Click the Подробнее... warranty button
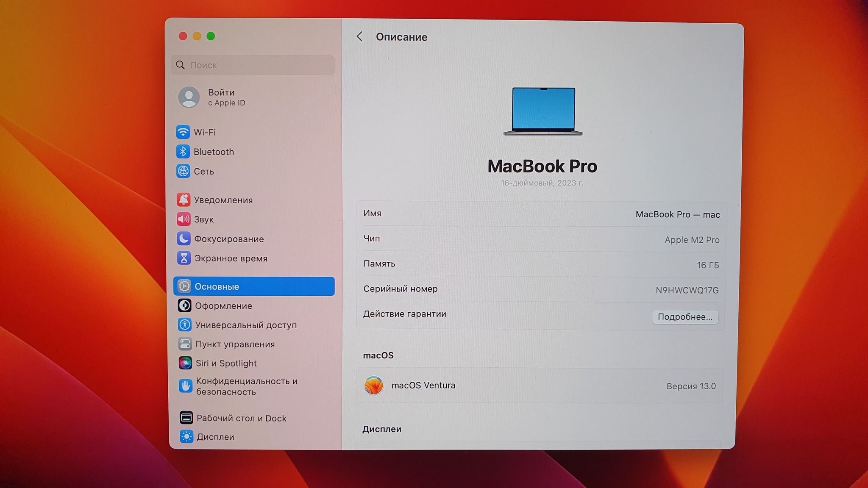 tap(684, 317)
